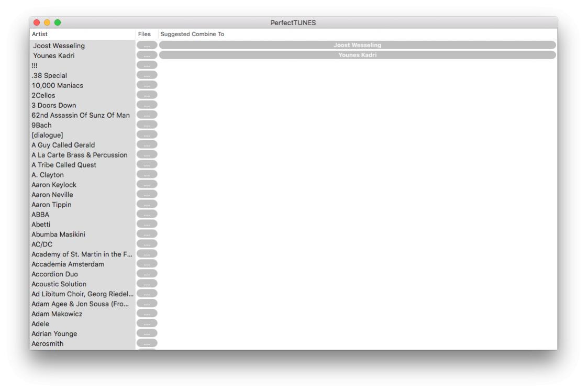
Task: Open files button for ABBA row
Action: (147, 215)
